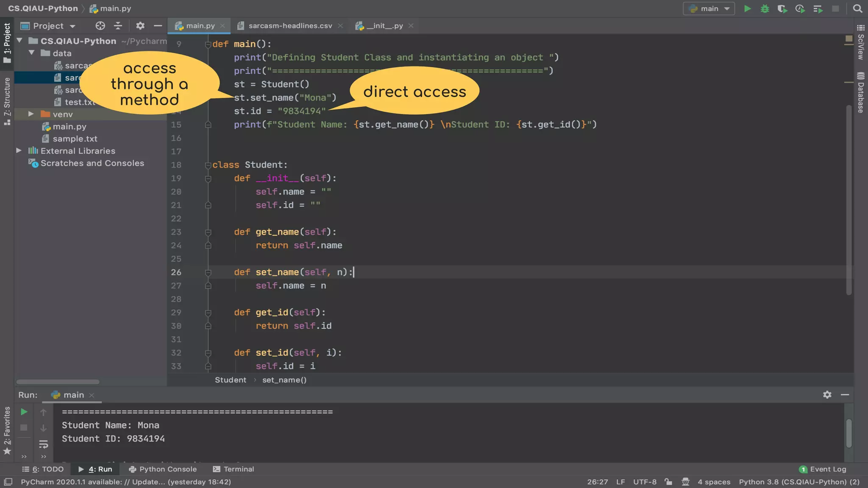The image size is (868, 488).
Task: Open the Terminal tool window tab
Action: [x=234, y=469]
